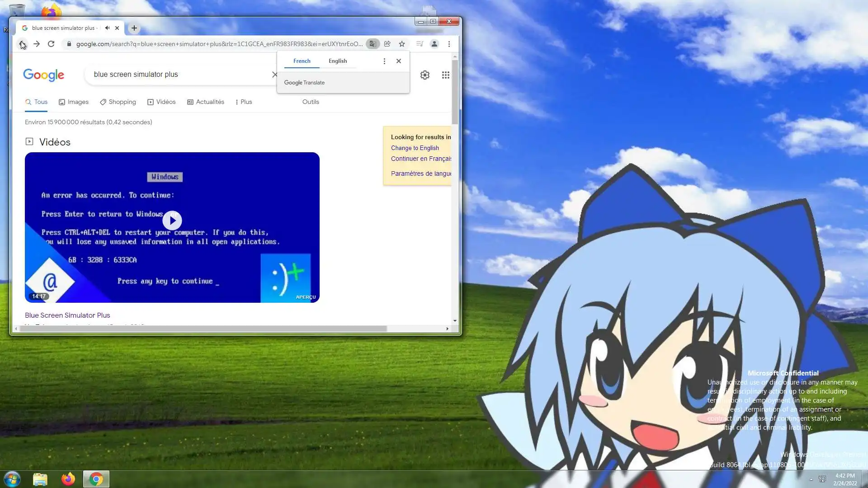Click the Chrome profile avatar icon

pos(434,44)
